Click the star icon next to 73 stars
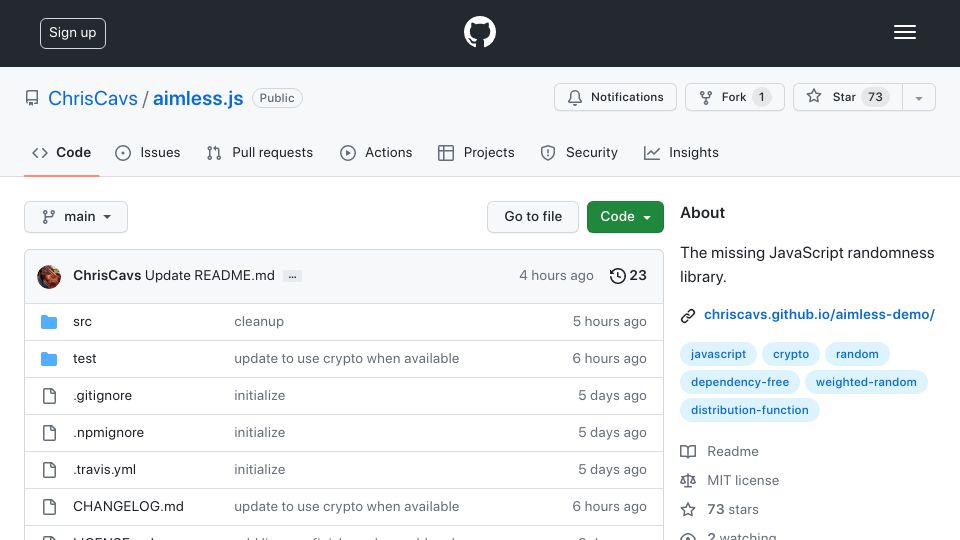 688,509
